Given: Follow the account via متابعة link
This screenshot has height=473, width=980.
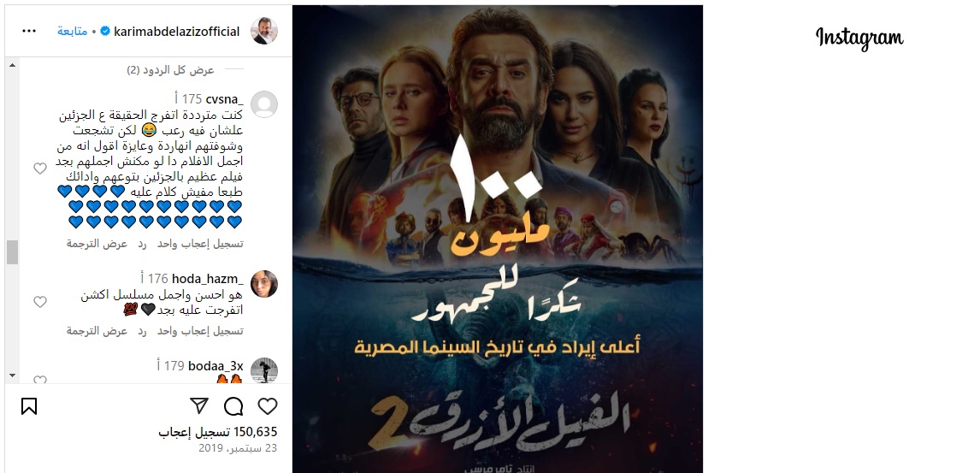Looking at the screenshot, I should pos(73,32).
